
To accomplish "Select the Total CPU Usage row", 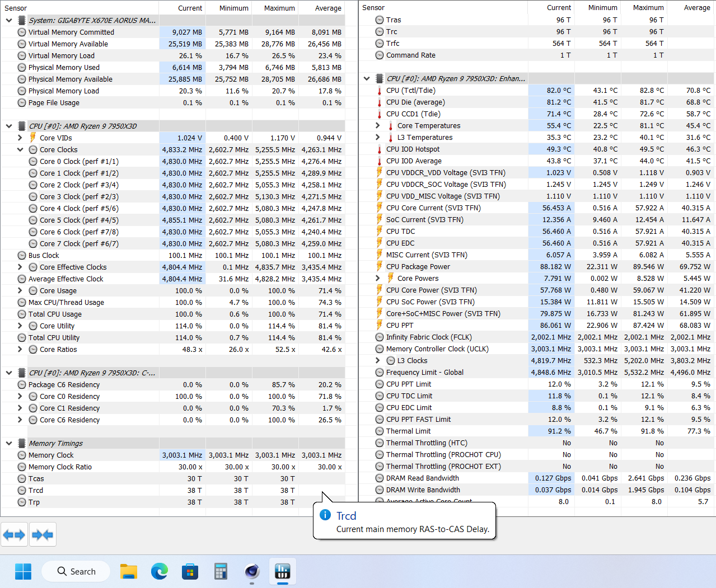I will point(172,314).
